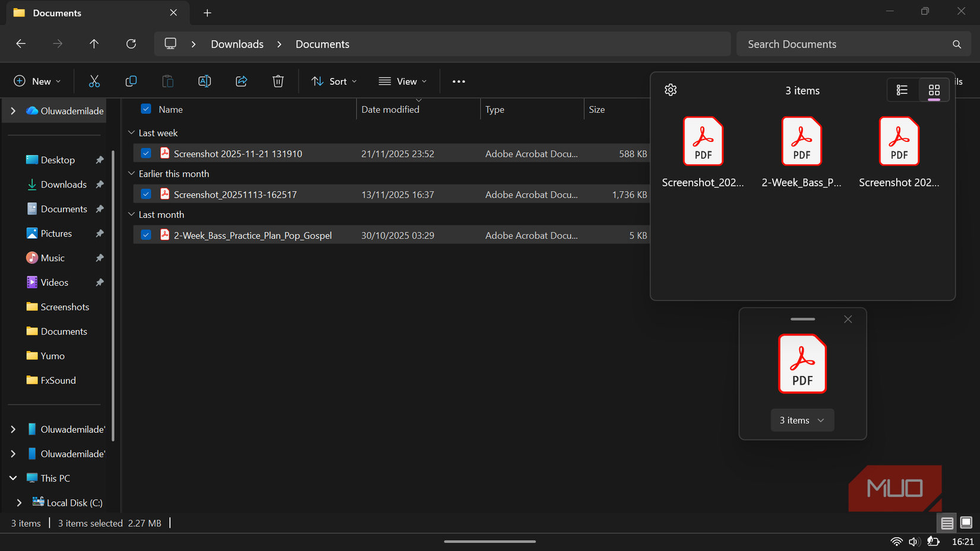Screen dimensions: 980x551
Task: Rename the selected file
Action: click(204, 81)
